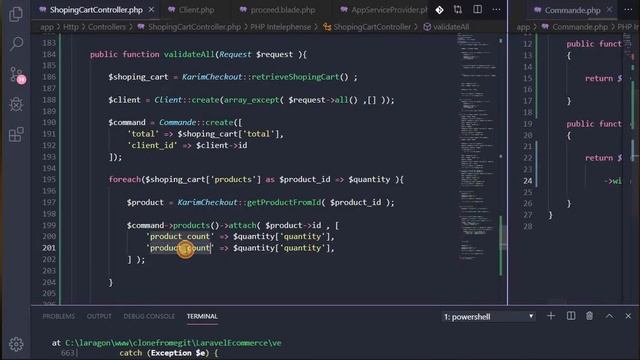Click breadcrumb 'Commande.php' in right editor
Viewport: 640px width, 360px height.
click(580, 27)
